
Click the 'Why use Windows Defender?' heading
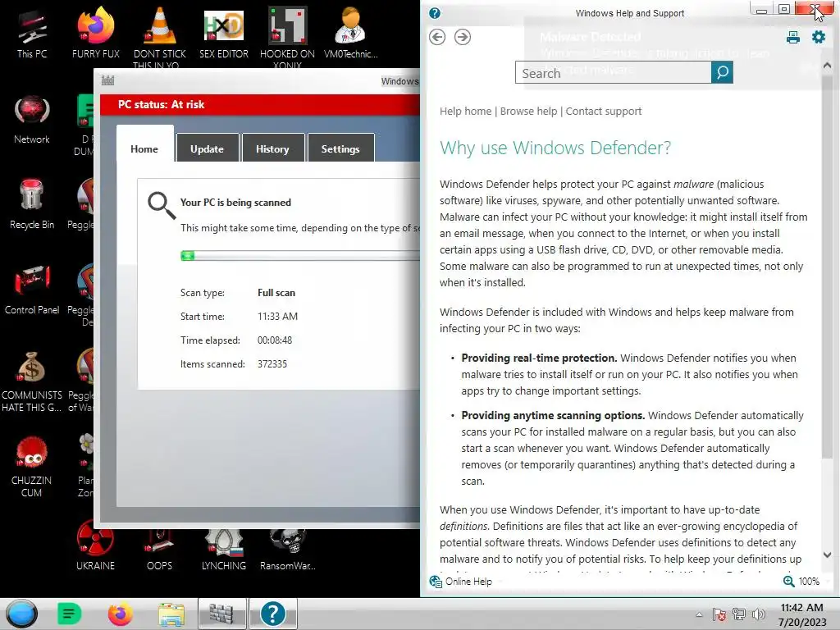tap(555, 148)
